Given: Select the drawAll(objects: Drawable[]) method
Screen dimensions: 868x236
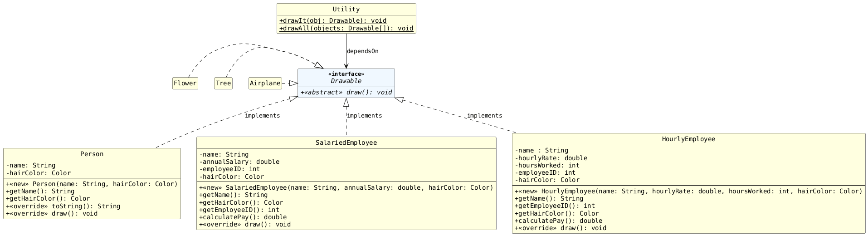Looking at the screenshot, I should point(346,28).
